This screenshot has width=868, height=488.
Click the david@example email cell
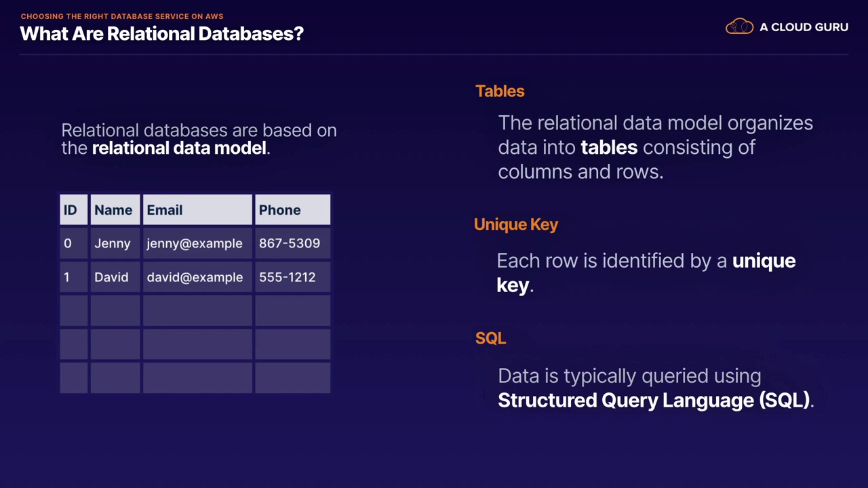(x=196, y=277)
